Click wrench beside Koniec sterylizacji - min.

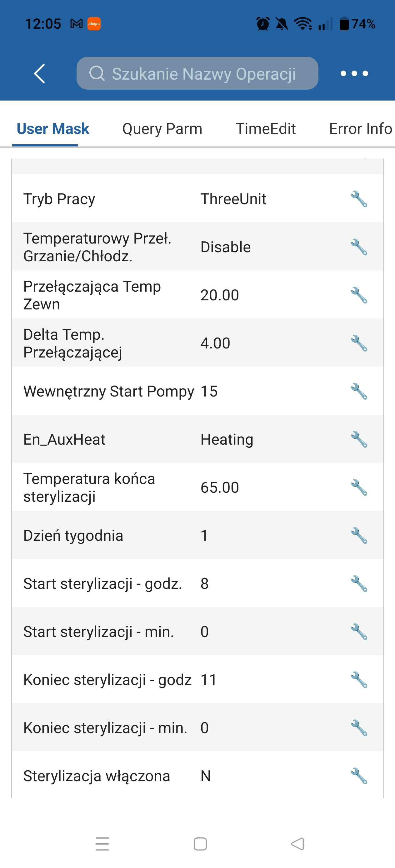coord(359,728)
